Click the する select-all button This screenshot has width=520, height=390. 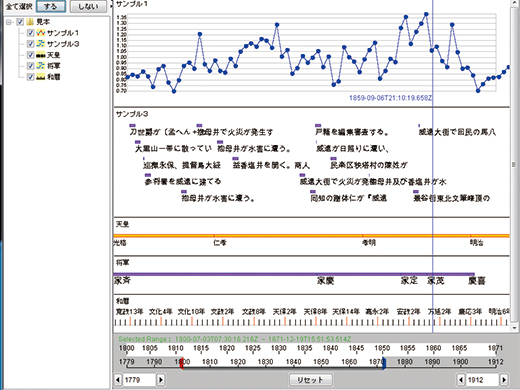[51, 6]
